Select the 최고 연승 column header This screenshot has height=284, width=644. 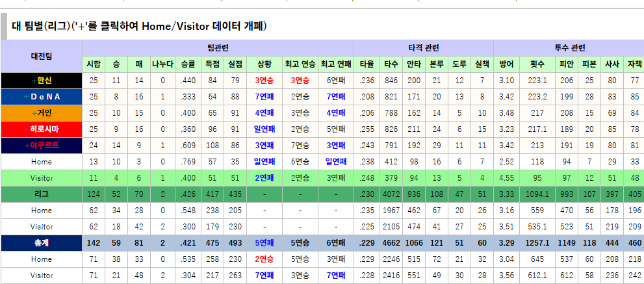coord(300,64)
